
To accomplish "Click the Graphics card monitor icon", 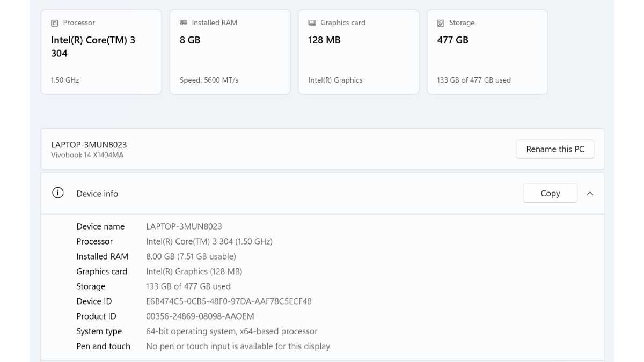I will tap(312, 23).
